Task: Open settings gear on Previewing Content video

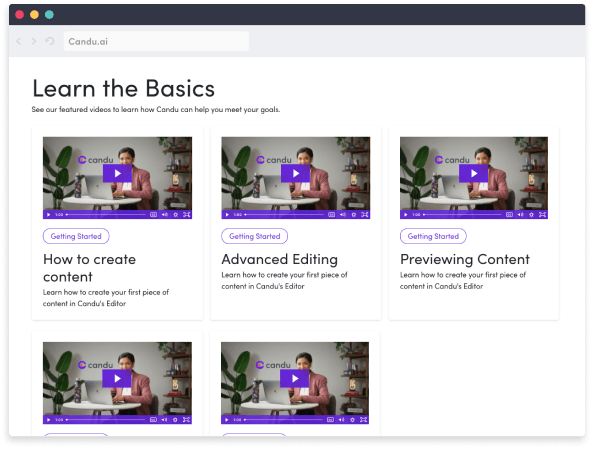Action: [x=531, y=214]
